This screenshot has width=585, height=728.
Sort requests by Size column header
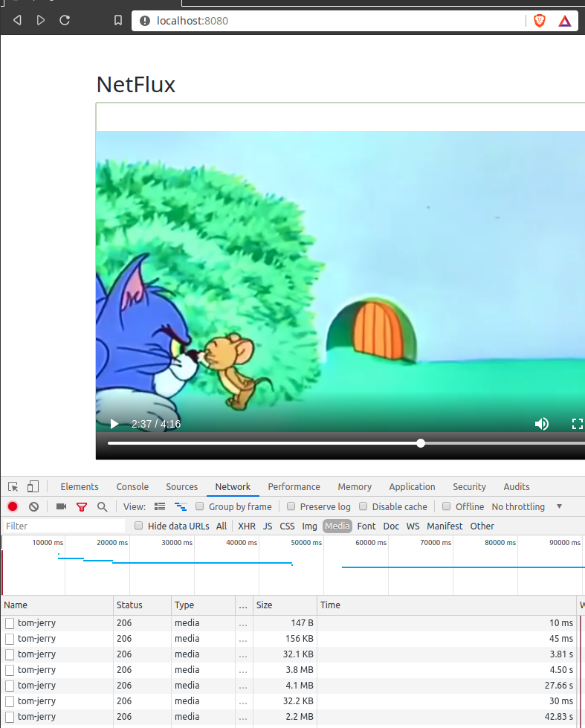(x=285, y=605)
